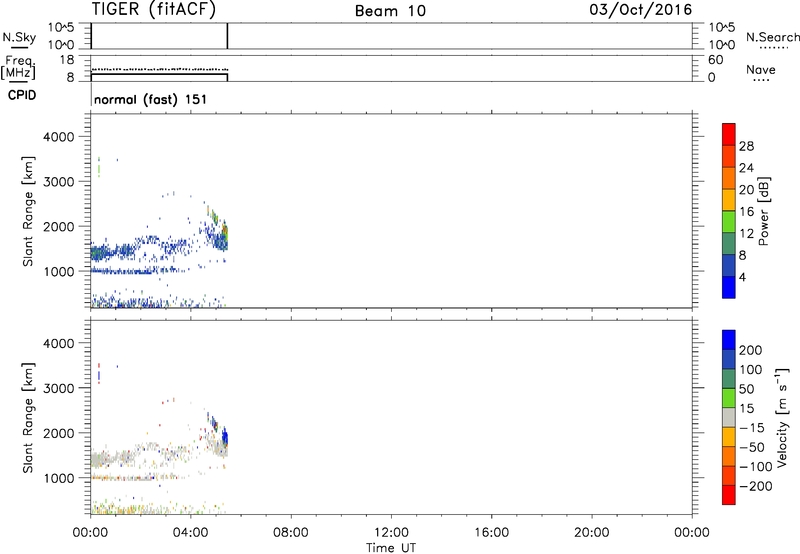Click Slant Range label of velocity panel

click(28, 418)
